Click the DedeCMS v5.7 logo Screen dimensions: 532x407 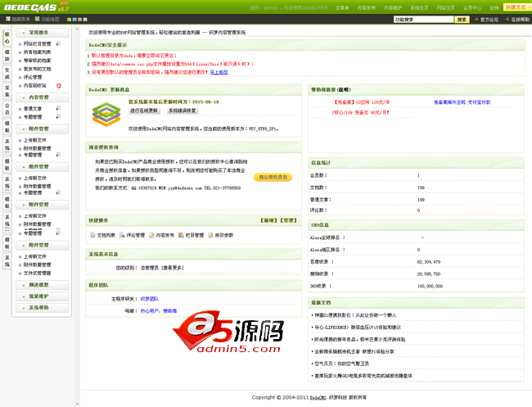click(36, 7)
